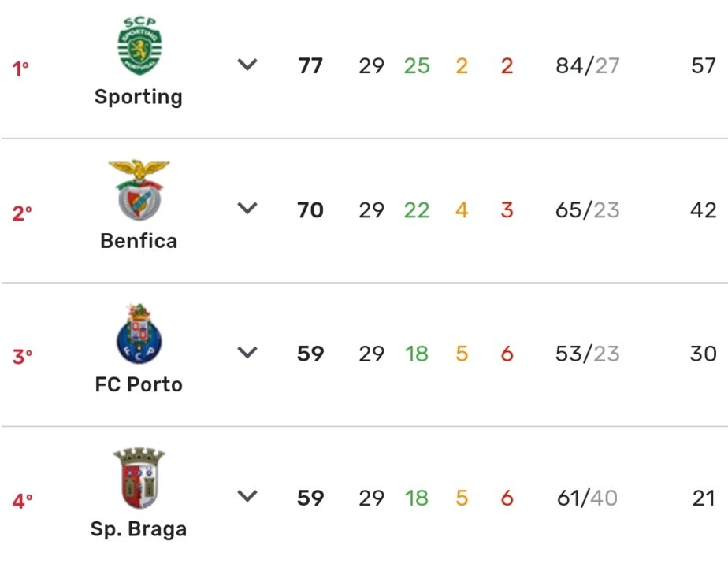Open the FC Porto row chevron
The image size is (728, 567).
click(x=248, y=354)
